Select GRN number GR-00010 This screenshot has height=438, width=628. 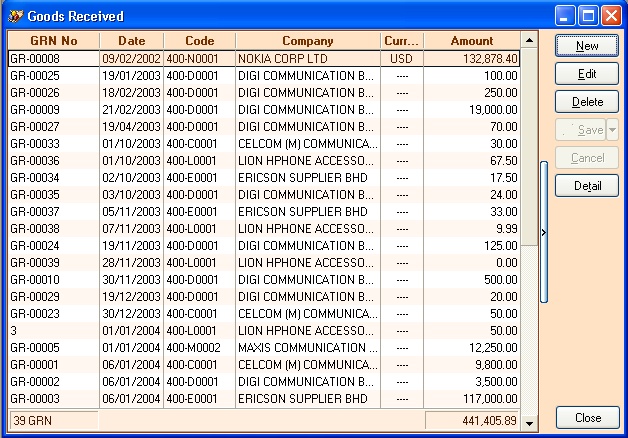tap(35, 280)
